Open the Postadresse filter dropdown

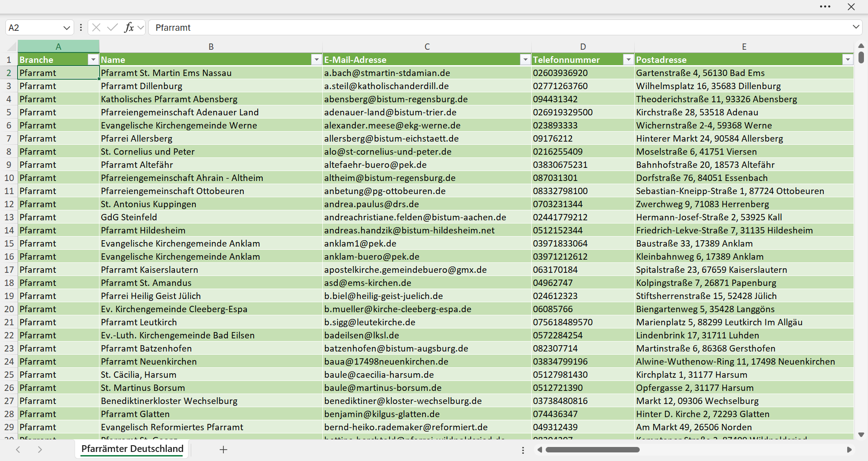click(x=848, y=60)
